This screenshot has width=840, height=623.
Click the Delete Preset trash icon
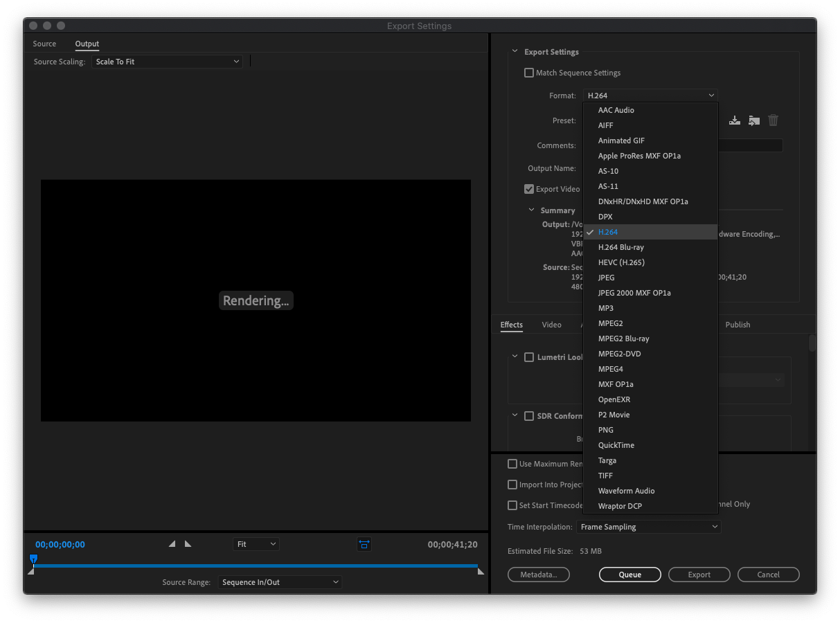[773, 120]
